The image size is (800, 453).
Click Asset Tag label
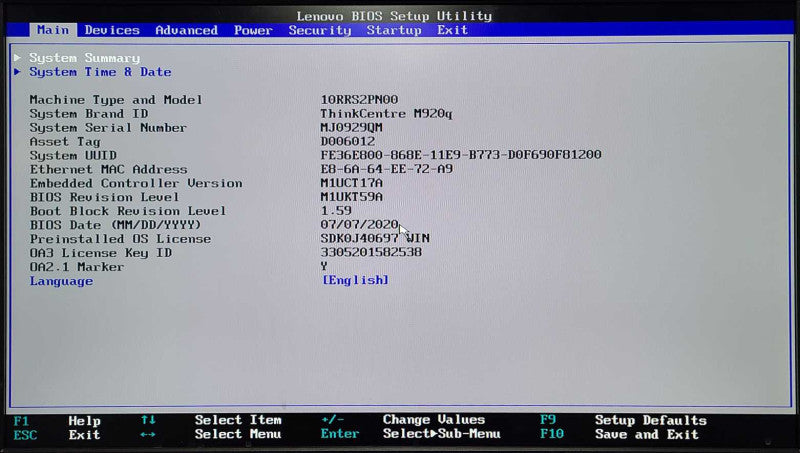tap(65, 141)
